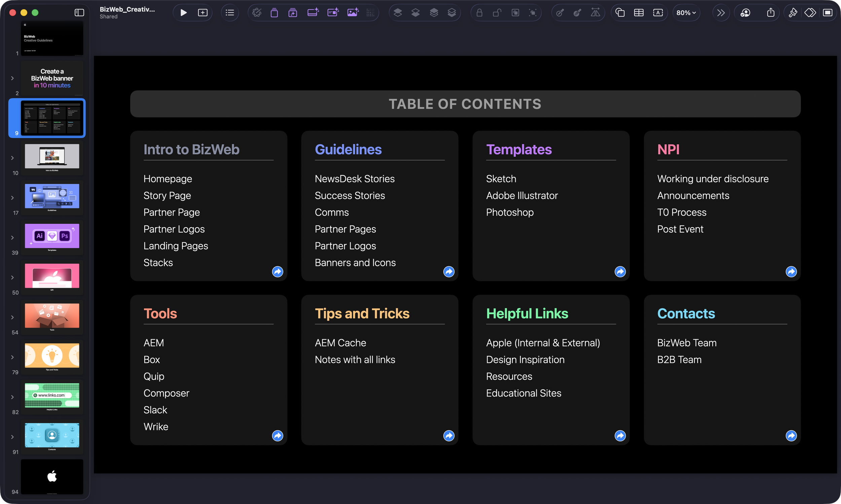The height and width of the screenshot is (504, 841).
Task: Open the Share icon
Action: [x=771, y=13]
